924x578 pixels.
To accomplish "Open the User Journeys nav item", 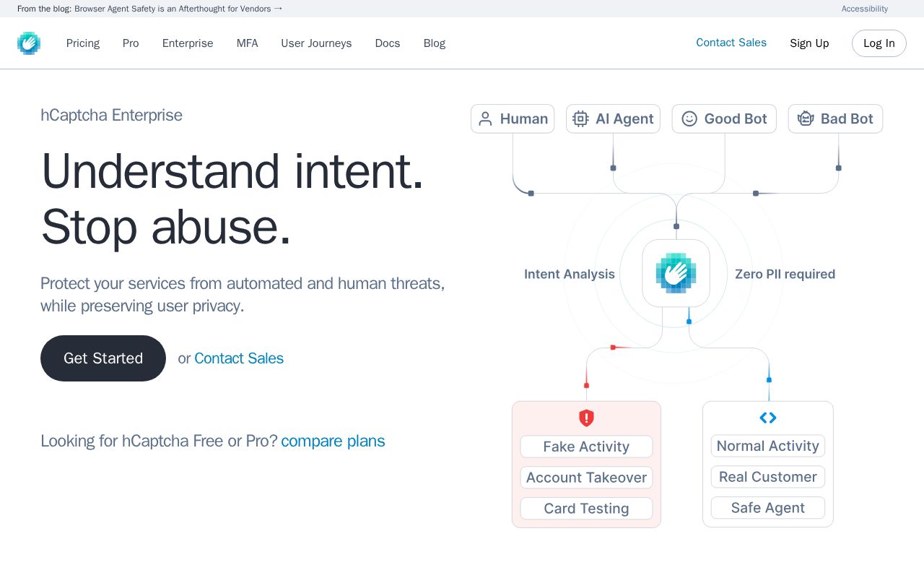I will pos(316,43).
